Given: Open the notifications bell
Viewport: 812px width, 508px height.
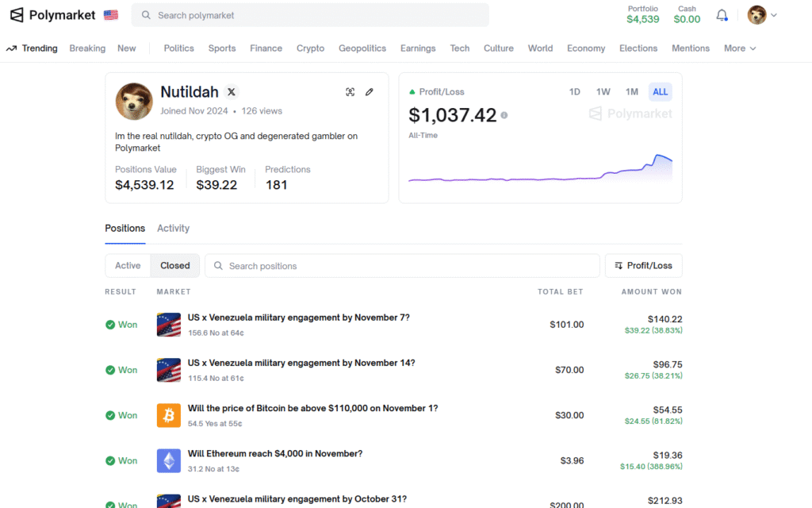Looking at the screenshot, I should tap(722, 15).
